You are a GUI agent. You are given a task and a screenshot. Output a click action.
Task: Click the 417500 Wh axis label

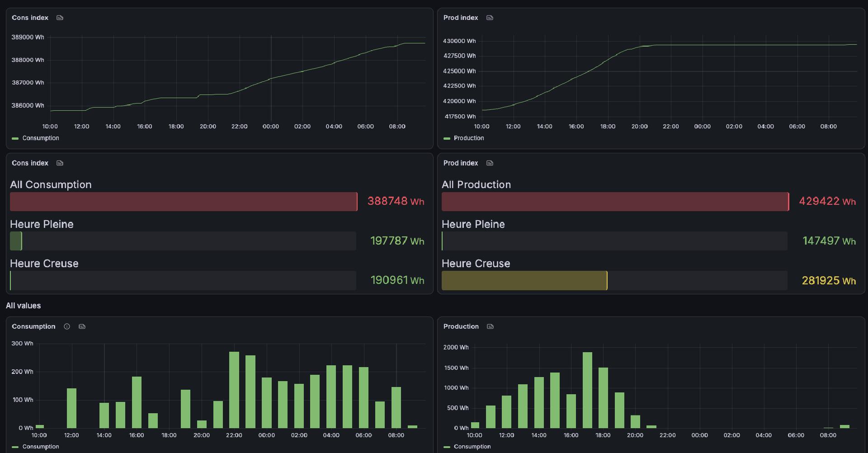click(x=460, y=116)
